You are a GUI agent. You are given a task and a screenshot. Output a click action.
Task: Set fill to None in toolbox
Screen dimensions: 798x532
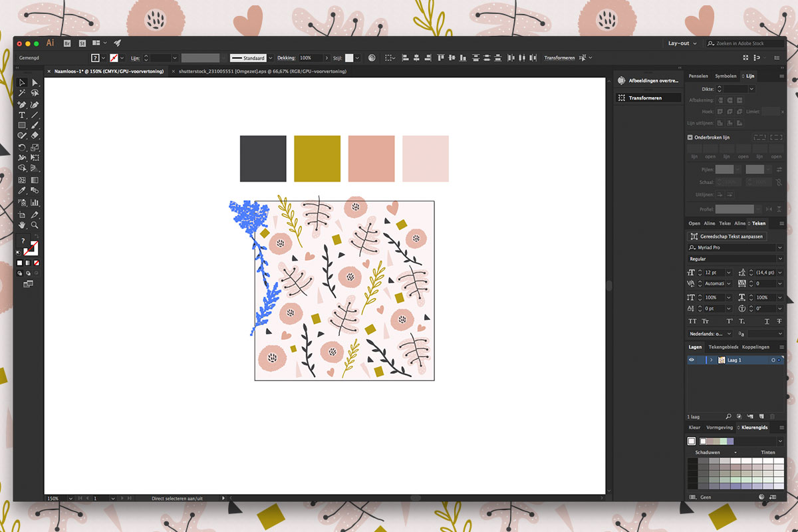pos(37,263)
